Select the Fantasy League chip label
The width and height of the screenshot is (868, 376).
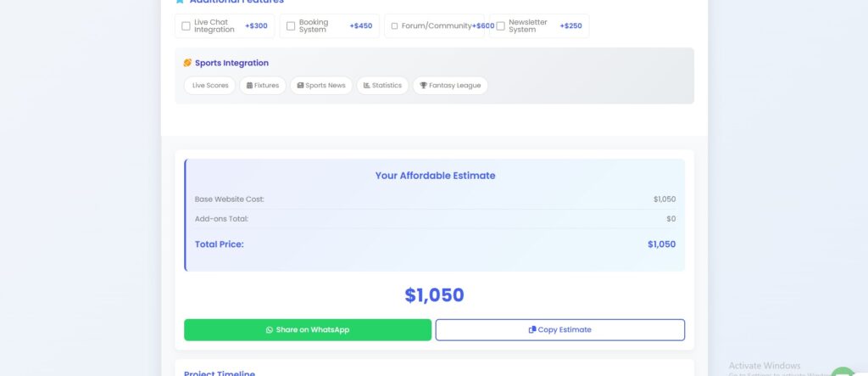(455, 86)
